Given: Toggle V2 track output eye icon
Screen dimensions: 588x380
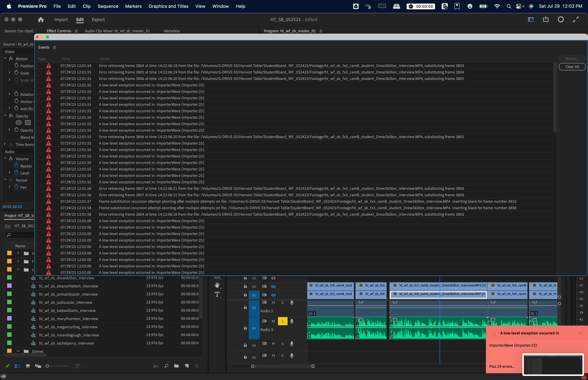Looking at the screenshot, I should (x=273, y=286).
